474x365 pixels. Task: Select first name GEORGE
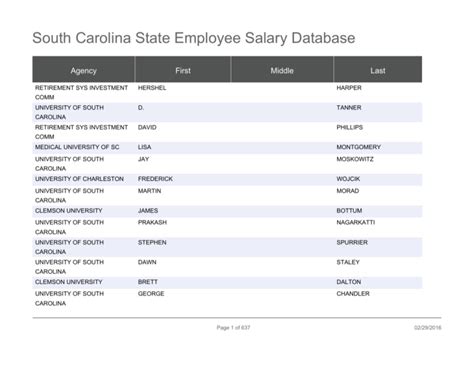(151, 294)
